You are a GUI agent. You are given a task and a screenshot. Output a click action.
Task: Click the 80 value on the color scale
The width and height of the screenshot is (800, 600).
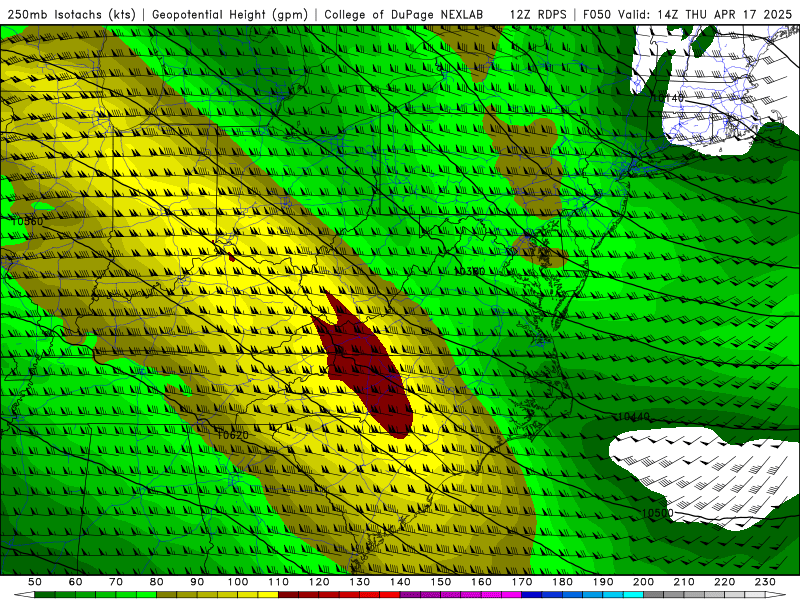(157, 582)
